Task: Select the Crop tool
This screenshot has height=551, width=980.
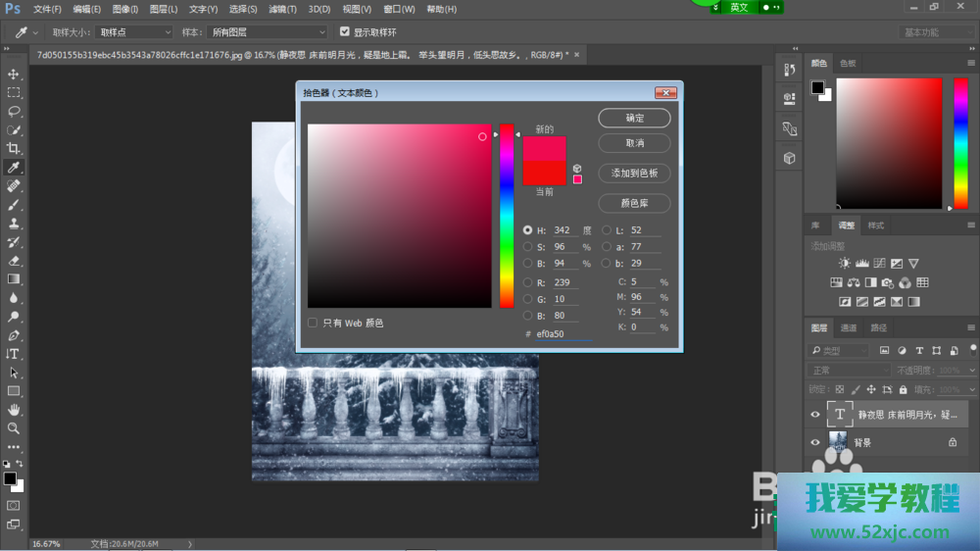Action: pos(14,149)
